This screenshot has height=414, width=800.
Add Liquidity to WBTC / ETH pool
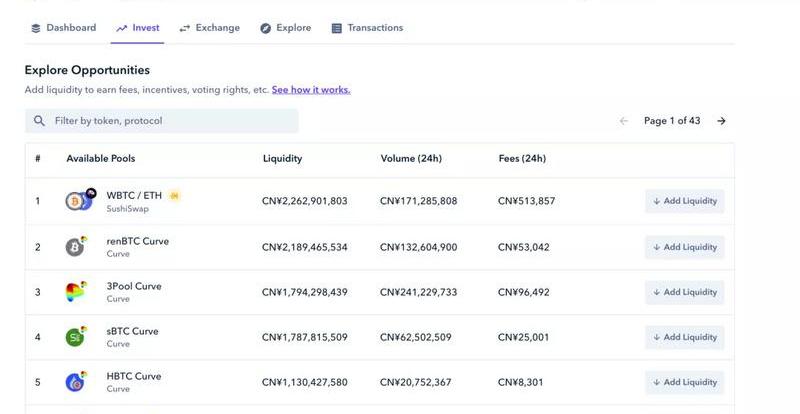(x=685, y=201)
